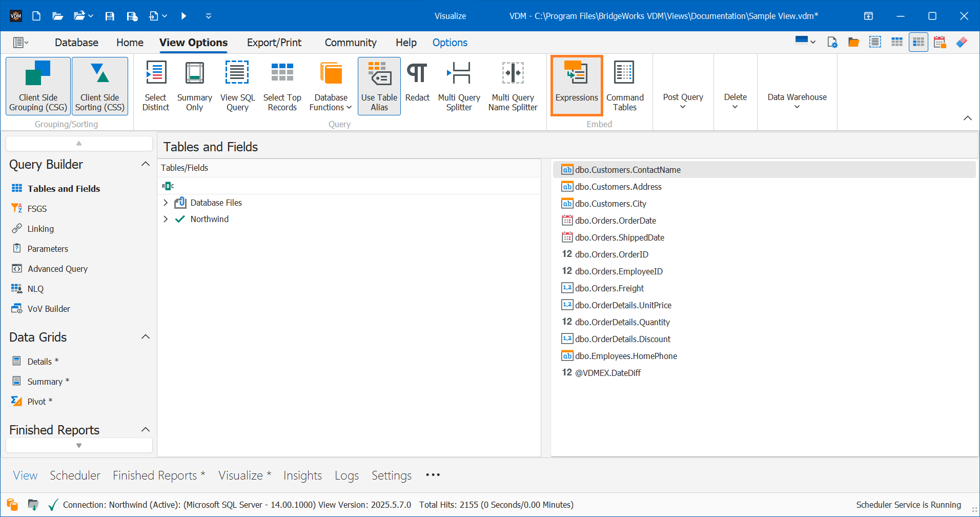Open Expressions embed tool

click(x=577, y=86)
